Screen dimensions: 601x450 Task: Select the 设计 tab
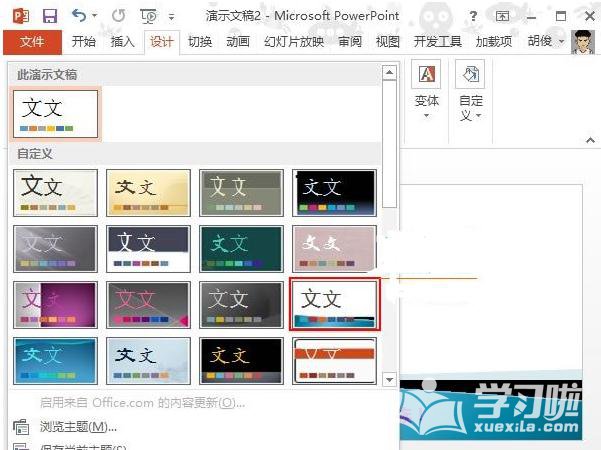[x=162, y=41]
